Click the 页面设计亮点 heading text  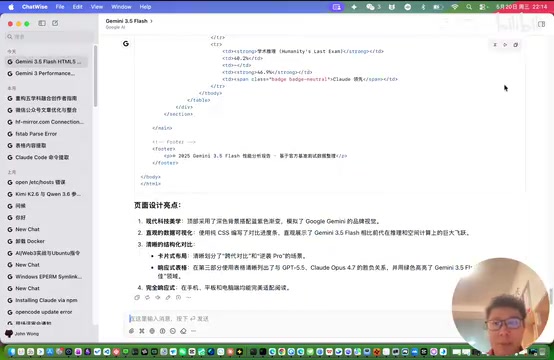(x=158, y=205)
